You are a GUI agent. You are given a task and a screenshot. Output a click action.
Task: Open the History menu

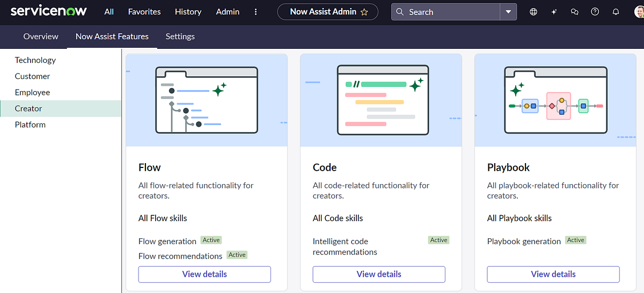coord(188,12)
